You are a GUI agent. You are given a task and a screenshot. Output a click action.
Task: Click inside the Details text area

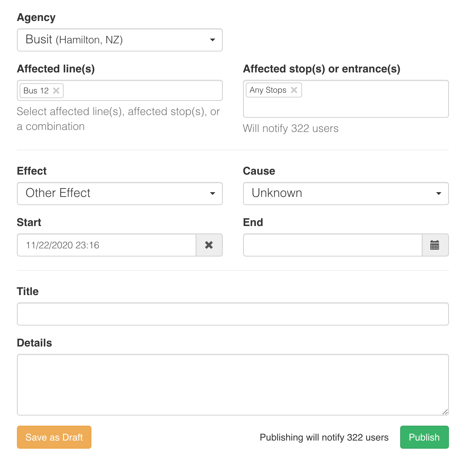tap(233, 384)
